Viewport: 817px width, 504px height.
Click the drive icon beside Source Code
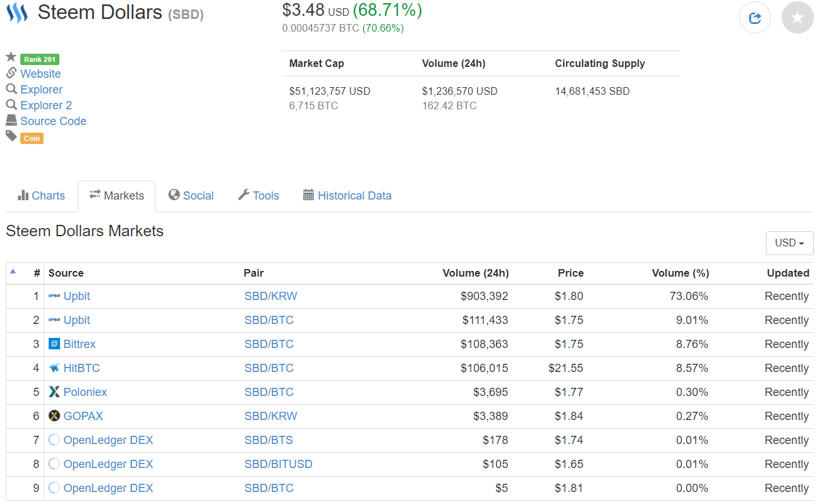coord(11,121)
